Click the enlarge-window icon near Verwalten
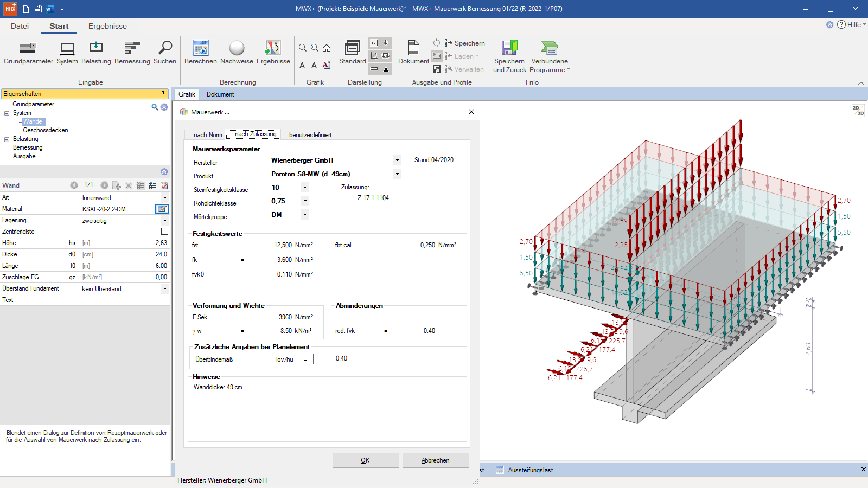The width and height of the screenshot is (868, 488). coord(437,69)
